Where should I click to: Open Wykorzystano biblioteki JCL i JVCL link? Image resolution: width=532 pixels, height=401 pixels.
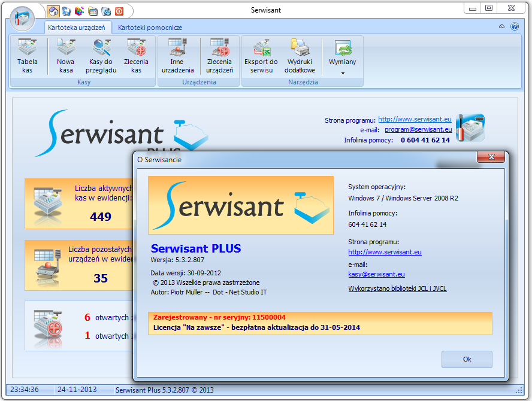397,289
